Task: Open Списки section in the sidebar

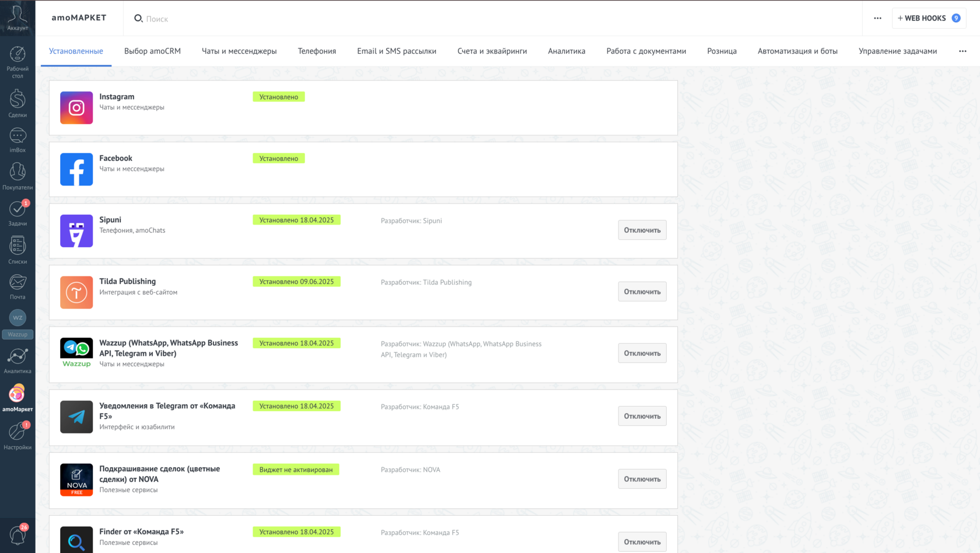Action: pyautogui.click(x=17, y=250)
